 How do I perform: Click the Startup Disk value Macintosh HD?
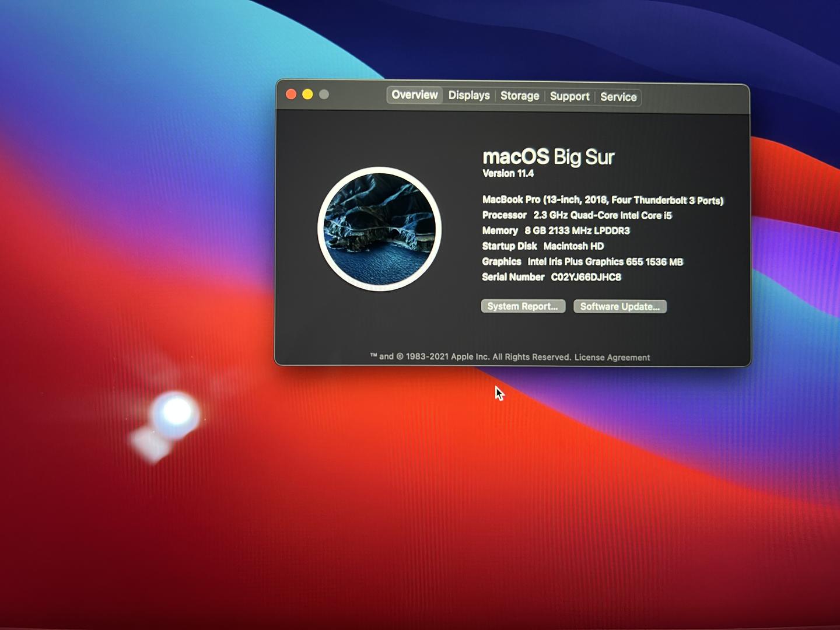tap(573, 246)
